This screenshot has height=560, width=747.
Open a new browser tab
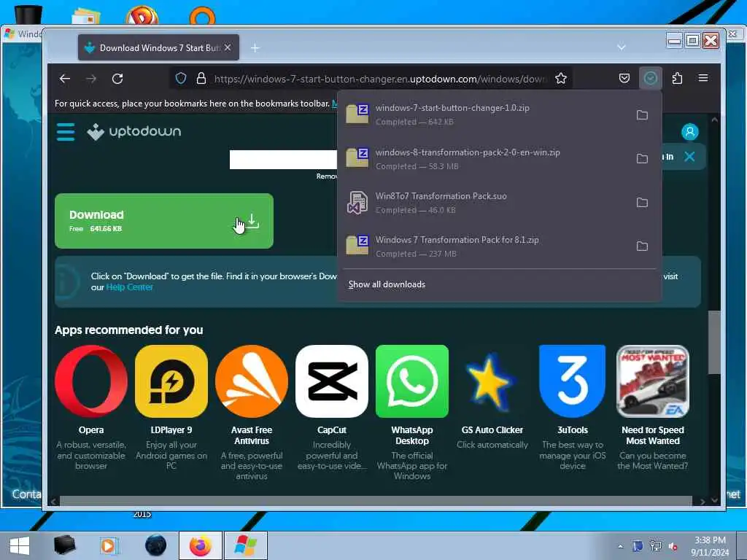point(255,47)
